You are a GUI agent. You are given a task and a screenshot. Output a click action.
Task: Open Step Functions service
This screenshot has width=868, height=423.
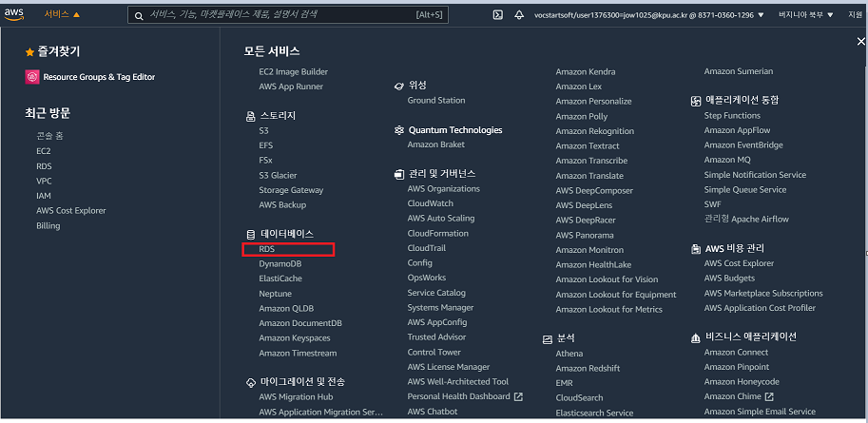(732, 116)
